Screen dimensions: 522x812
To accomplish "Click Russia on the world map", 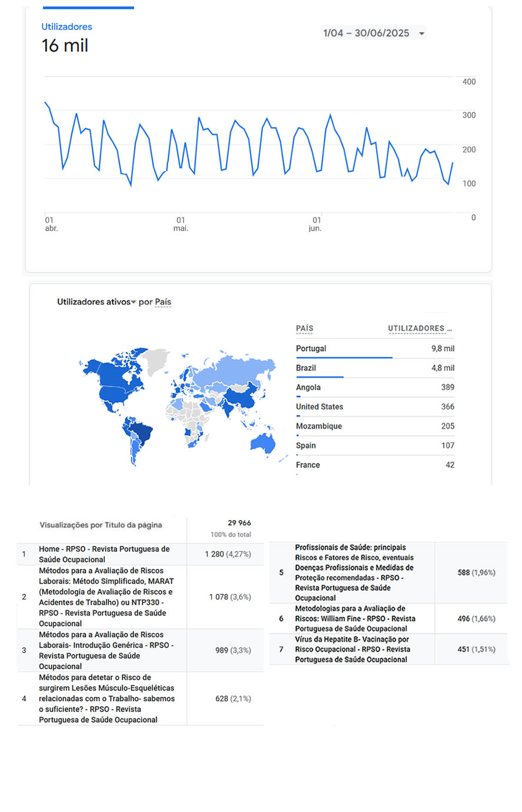I will 235,368.
